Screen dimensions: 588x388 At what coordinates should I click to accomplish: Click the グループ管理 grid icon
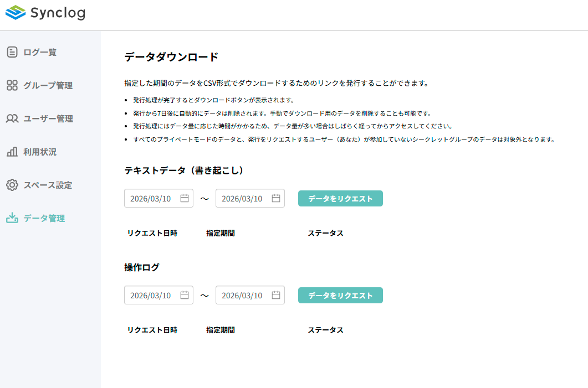coord(12,85)
